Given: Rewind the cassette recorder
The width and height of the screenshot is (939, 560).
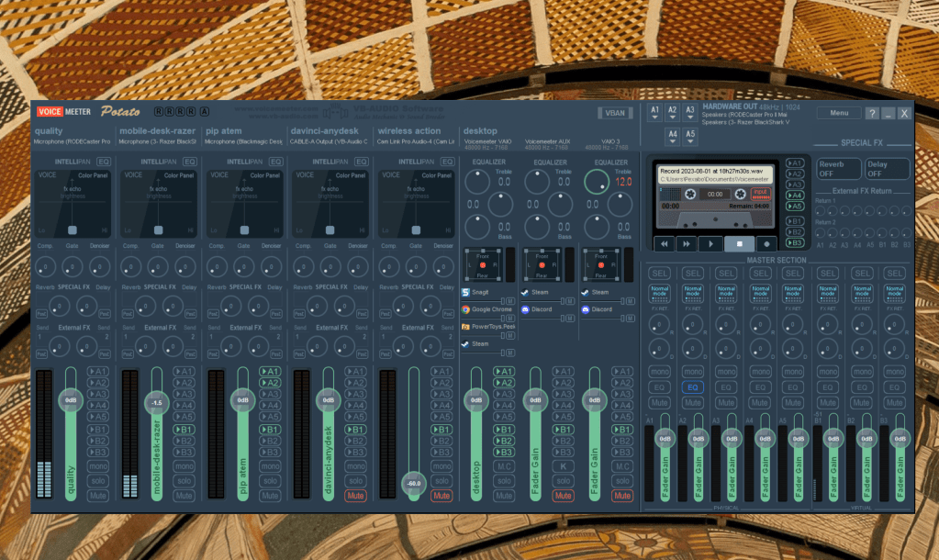Looking at the screenshot, I should [x=665, y=244].
